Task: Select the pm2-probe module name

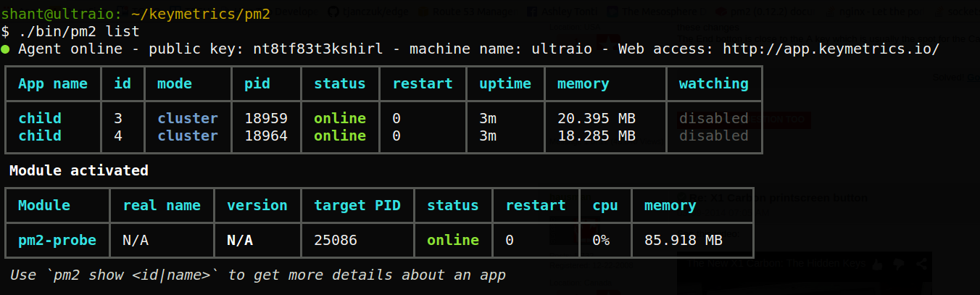Action: (x=57, y=240)
